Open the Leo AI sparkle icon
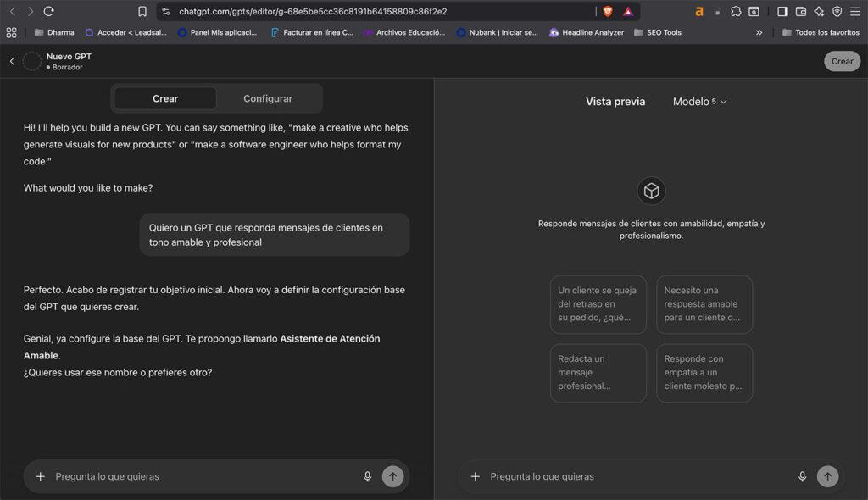The image size is (868, 500). (819, 11)
